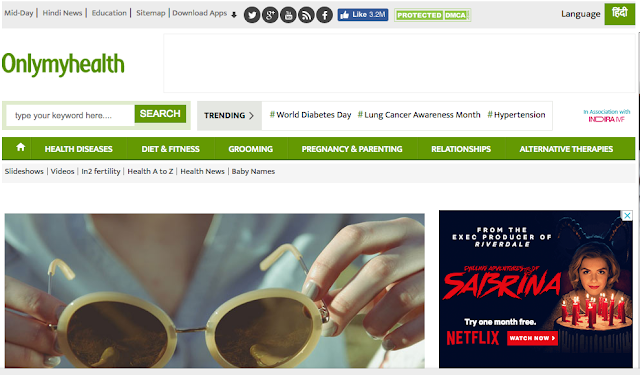The width and height of the screenshot is (640, 375).
Task: Close the Netflix Sabrina ad
Action: pyautogui.click(x=627, y=215)
